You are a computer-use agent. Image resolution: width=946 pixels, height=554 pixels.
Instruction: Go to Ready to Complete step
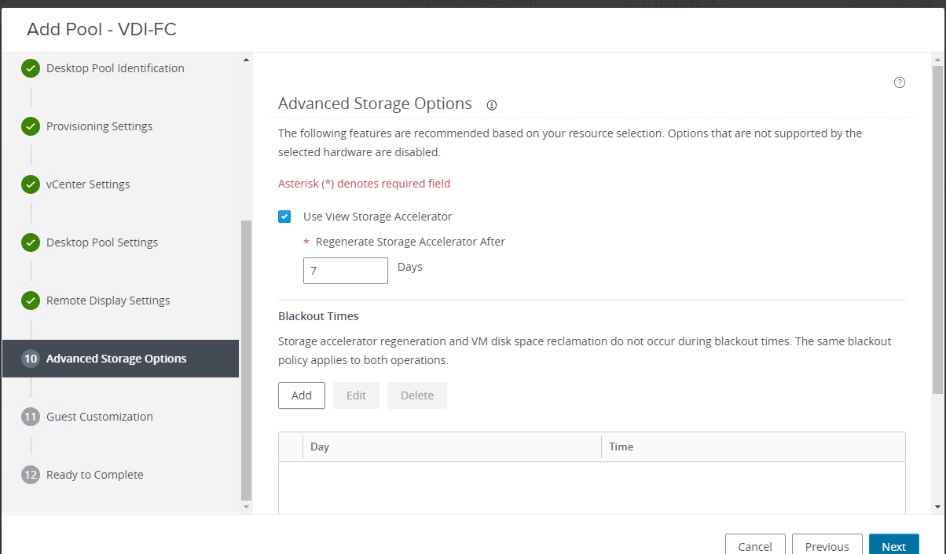[x=94, y=475]
